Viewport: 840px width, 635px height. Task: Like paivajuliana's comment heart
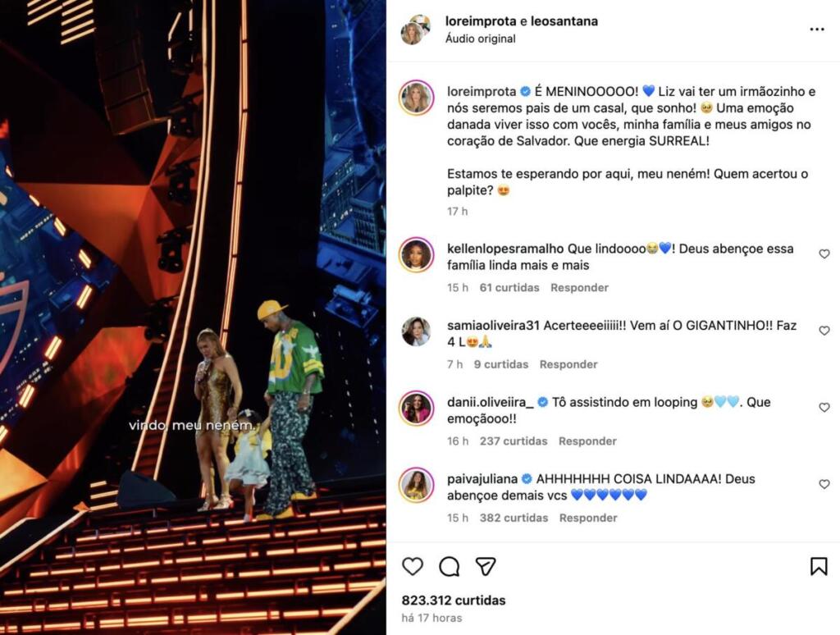pos(824,484)
